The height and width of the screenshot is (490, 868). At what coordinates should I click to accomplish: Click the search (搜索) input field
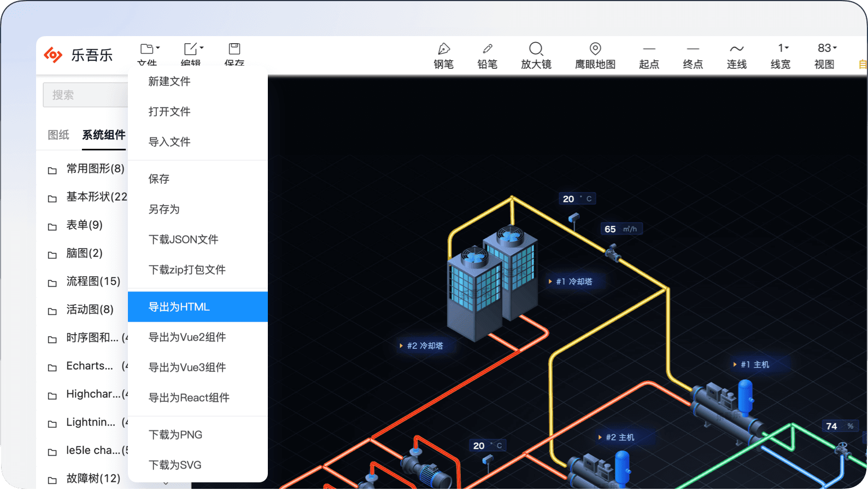85,95
